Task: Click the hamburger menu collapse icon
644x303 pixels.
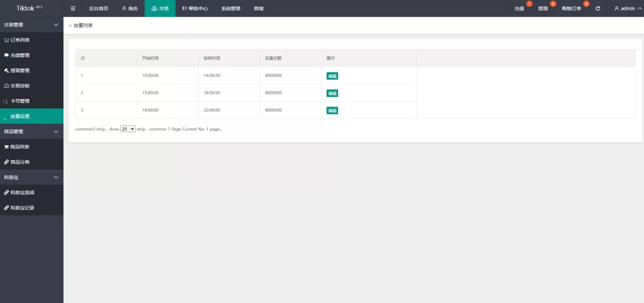Action: (x=73, y=9)
